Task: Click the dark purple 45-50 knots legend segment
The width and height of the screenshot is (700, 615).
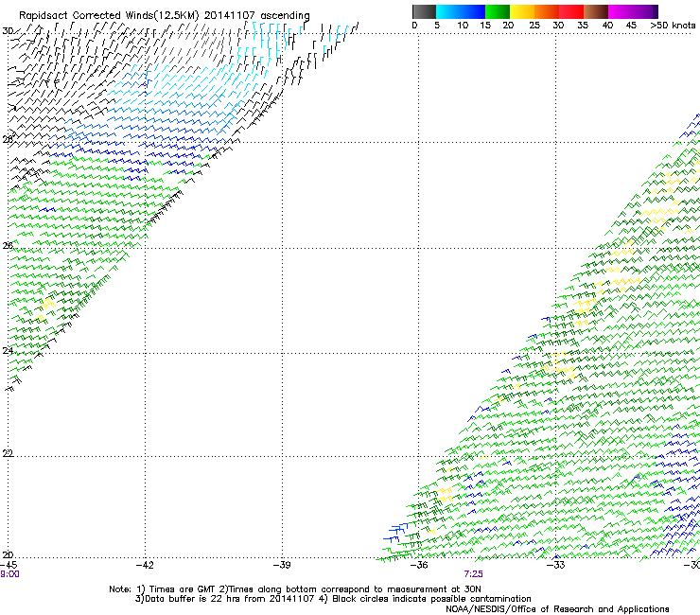Action: [645, 11]
